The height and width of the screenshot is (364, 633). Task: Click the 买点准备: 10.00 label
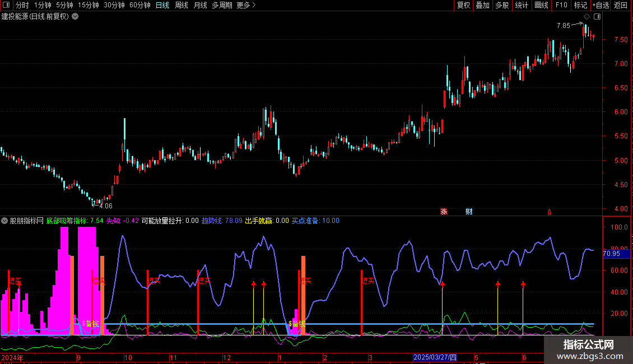(x=315, y=221)
